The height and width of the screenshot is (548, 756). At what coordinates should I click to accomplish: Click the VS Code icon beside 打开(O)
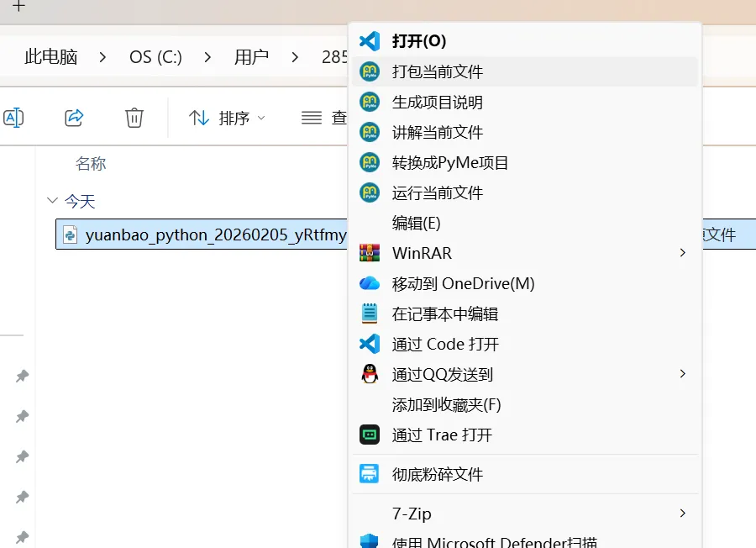click(x=370, y=41)
